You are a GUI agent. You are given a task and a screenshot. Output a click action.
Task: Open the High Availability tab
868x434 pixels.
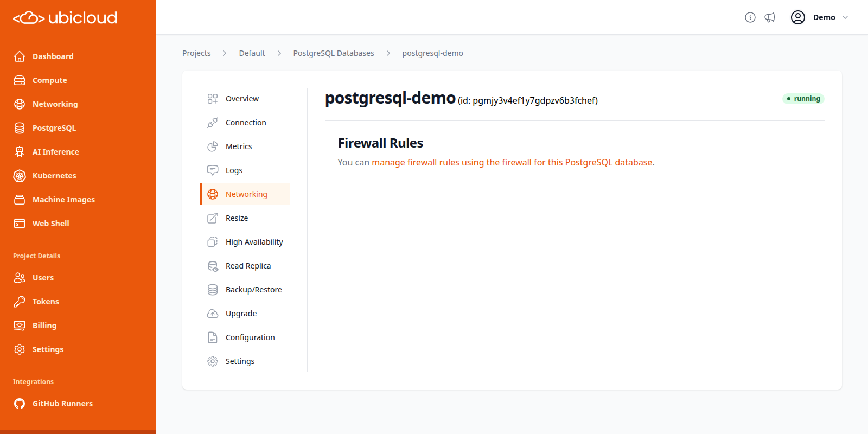245,242
